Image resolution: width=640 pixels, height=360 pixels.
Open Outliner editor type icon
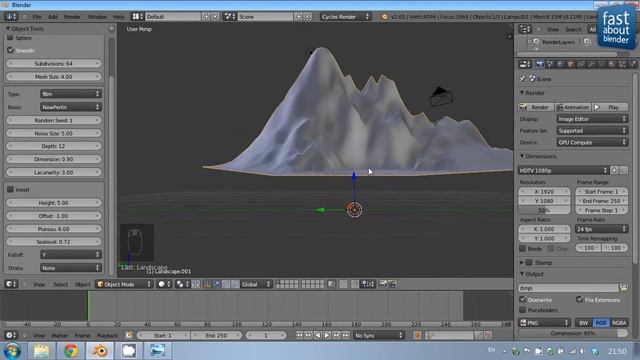pyautogui.click(x=524, y=29)
